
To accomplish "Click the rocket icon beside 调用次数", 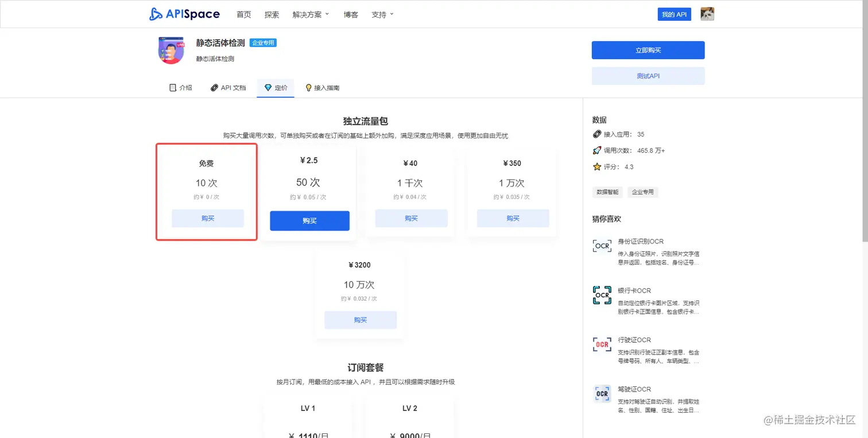I will pyautogui.click(x=597, y=150).
